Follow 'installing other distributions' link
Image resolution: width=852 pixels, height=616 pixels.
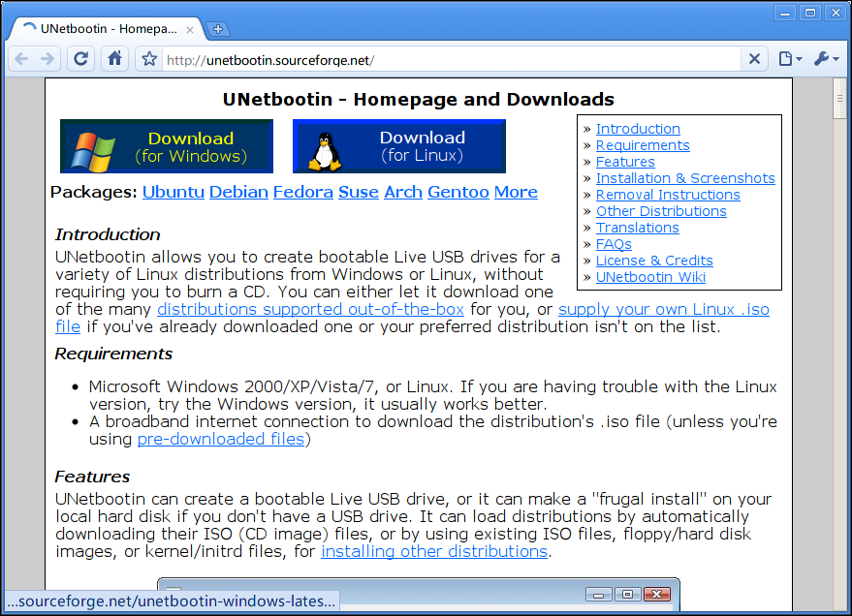click(x=434, y=551)
